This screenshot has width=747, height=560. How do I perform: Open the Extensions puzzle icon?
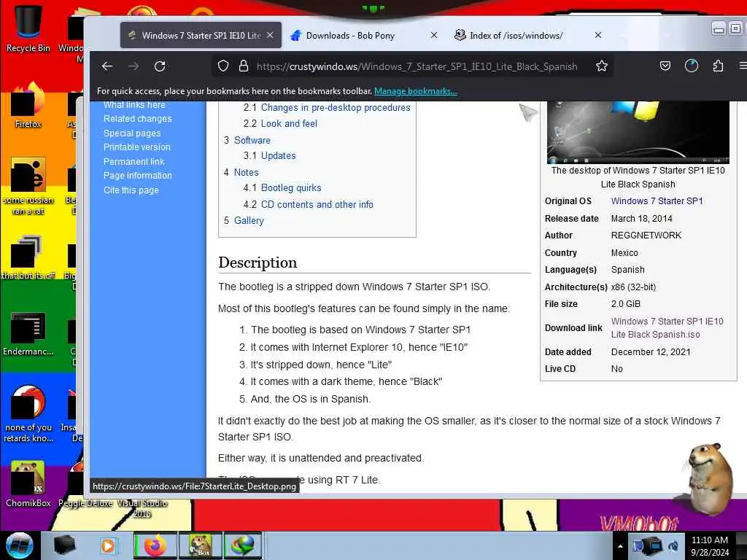(718, 66)
